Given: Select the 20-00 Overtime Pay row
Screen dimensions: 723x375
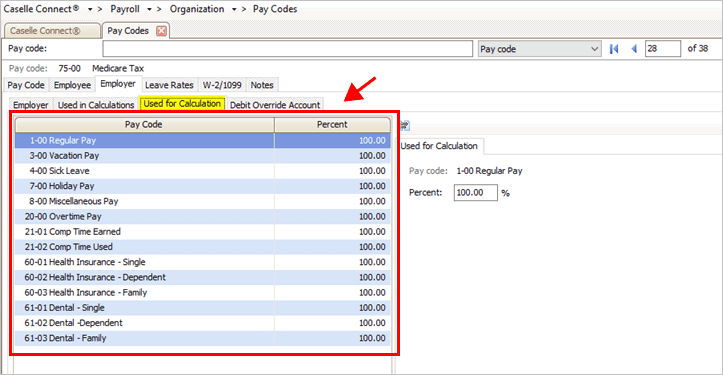Looking at the screenshot, I should (202, 216).
